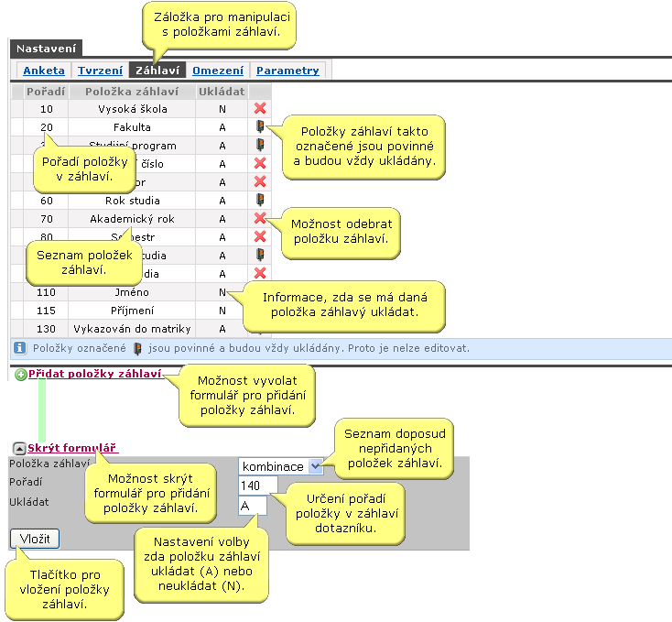This screenshot has height=622, width=672.
Task: Select the Akademický rok cell
Action: coord(132,219)
